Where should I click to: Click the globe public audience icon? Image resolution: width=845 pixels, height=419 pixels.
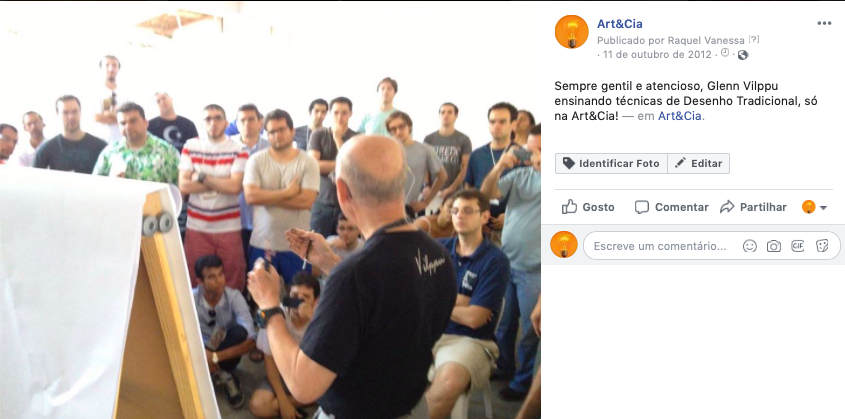click(x=743, y=54)
